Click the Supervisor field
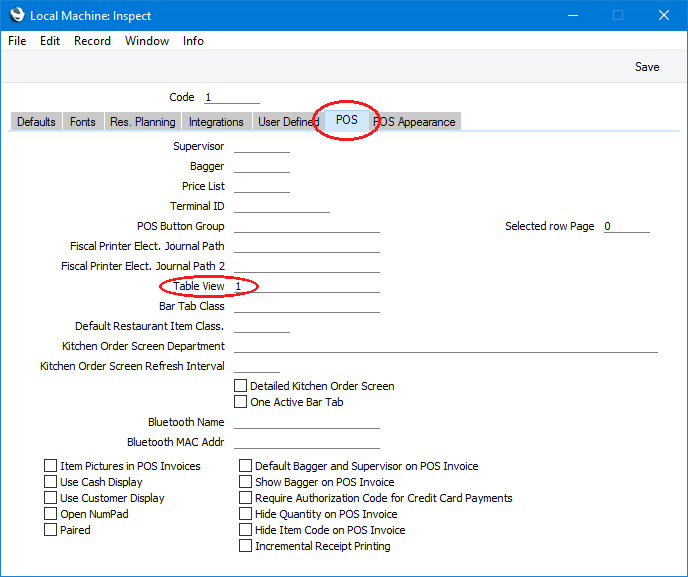Image resolution: width=688 pixels, height=577 pixels. 262,146
